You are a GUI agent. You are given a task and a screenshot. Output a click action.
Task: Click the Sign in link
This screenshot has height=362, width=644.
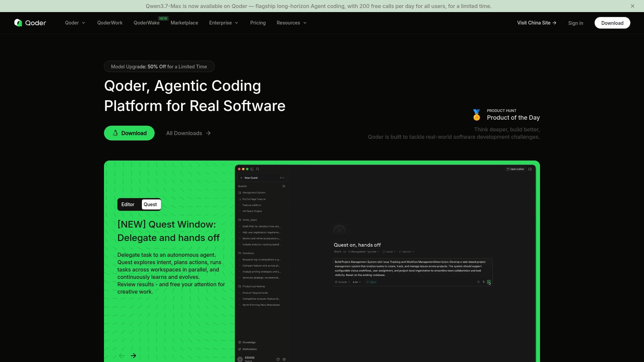click(576, 23)
